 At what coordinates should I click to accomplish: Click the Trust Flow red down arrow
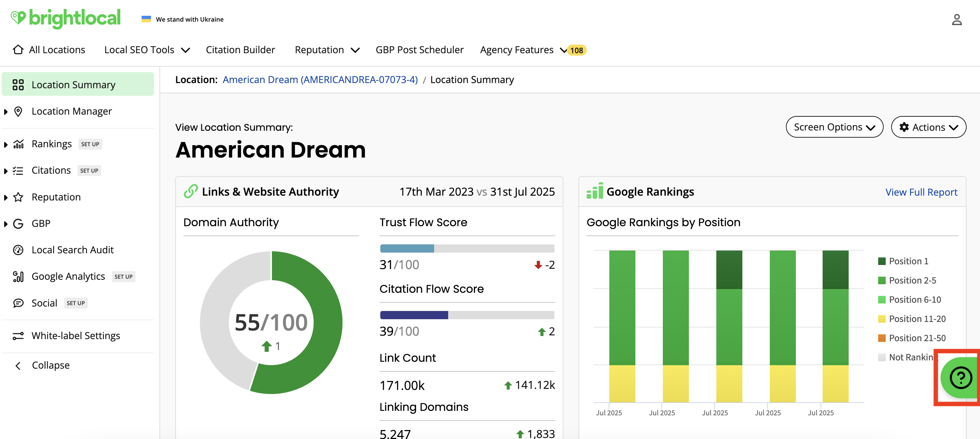pos(538,265)
